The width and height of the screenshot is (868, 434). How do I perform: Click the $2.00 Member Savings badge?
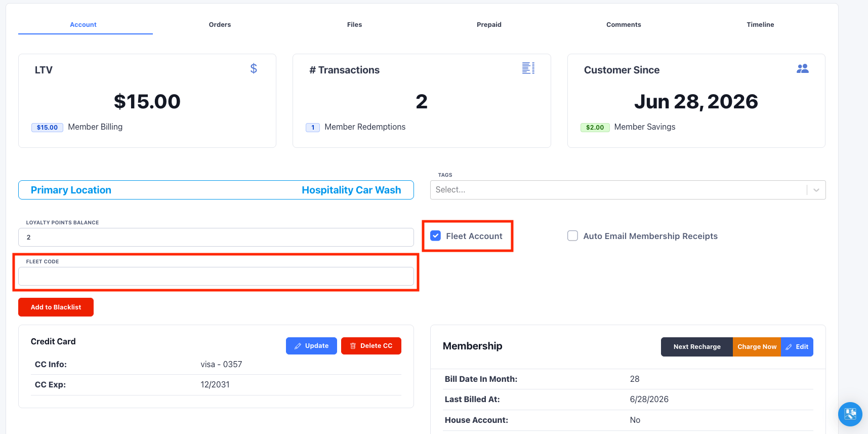click(x=595, y=128)
